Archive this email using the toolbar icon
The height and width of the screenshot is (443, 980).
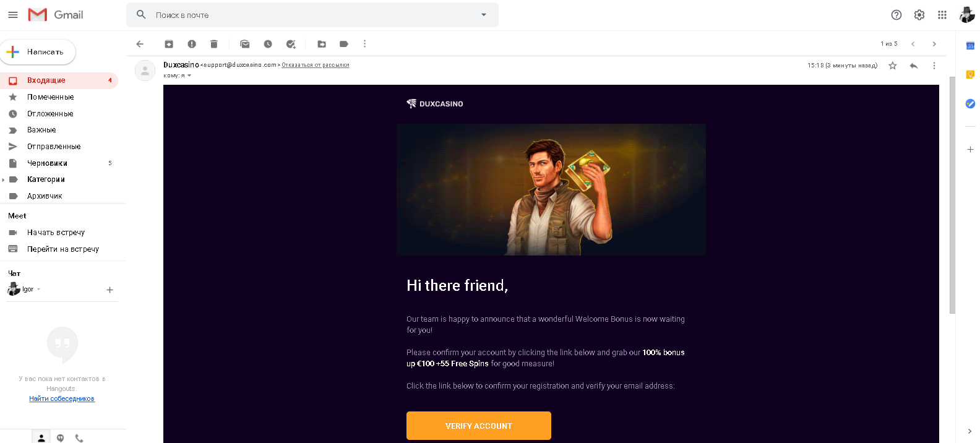(x=169, y=44)
